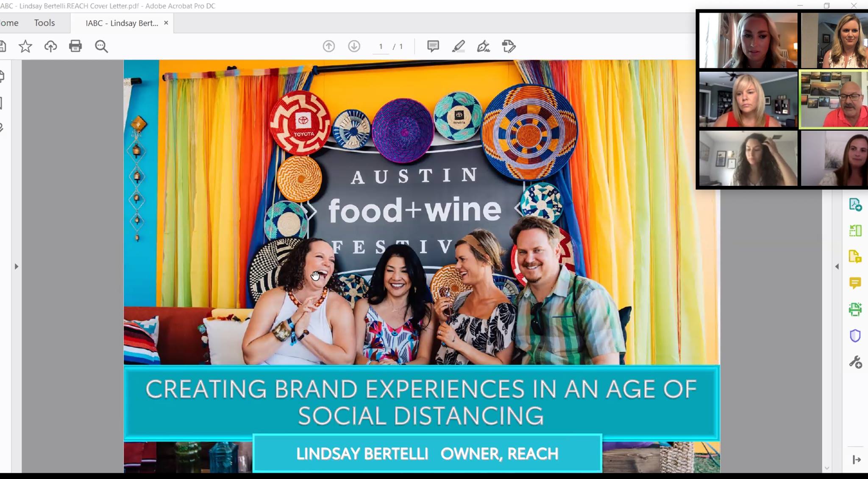This screenshot has height=479, width=868.
Task: Select top-right woman video tile
Action: pyautogui.click(x=835, y=40)
